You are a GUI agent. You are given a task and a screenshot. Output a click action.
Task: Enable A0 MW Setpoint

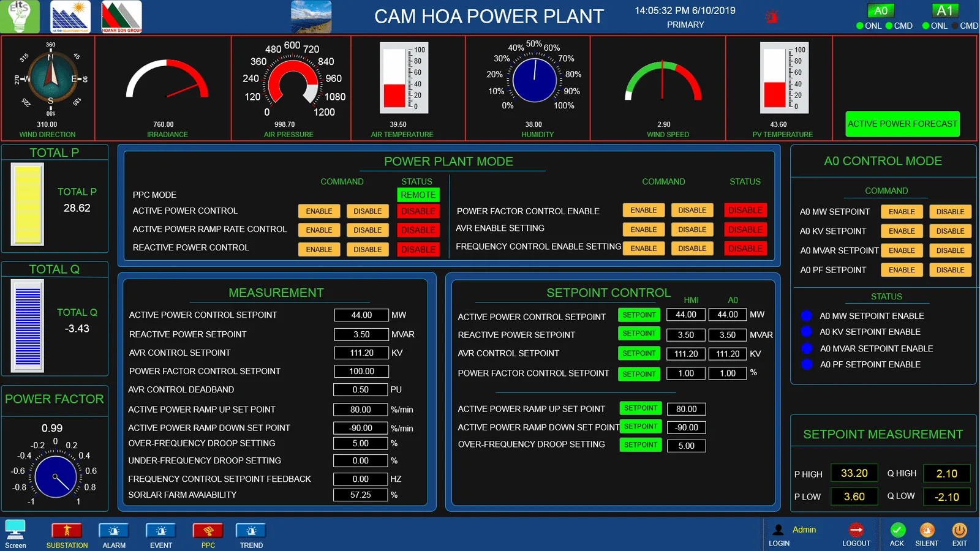click(x=902, y=212)
